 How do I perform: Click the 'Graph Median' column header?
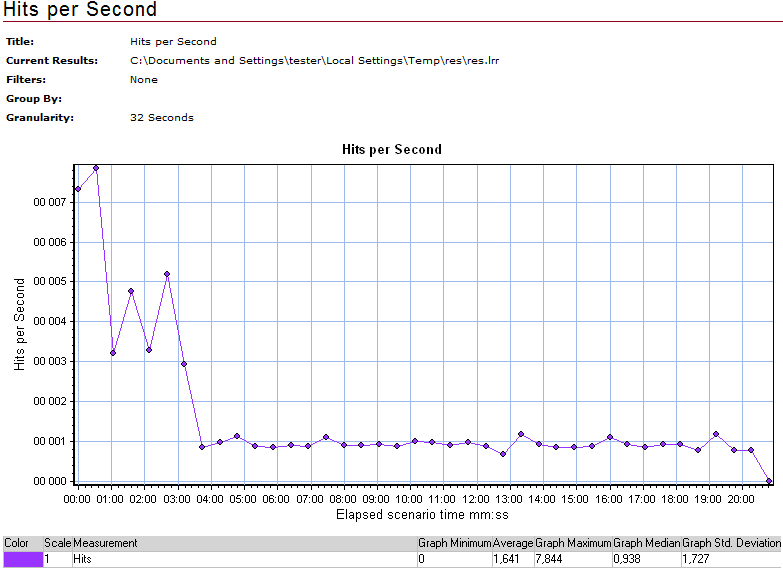click(x=647, y=543)
